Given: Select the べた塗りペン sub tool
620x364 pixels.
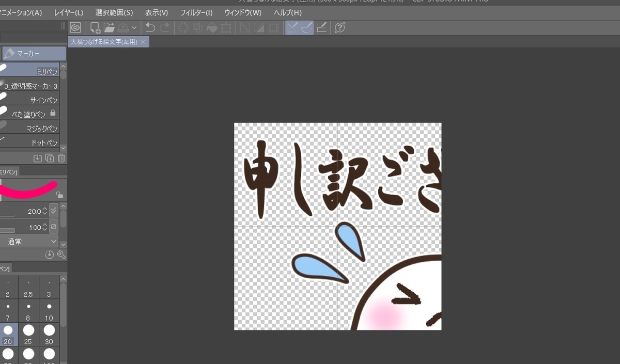Looking at the screenshot, I should coord(29,113).
